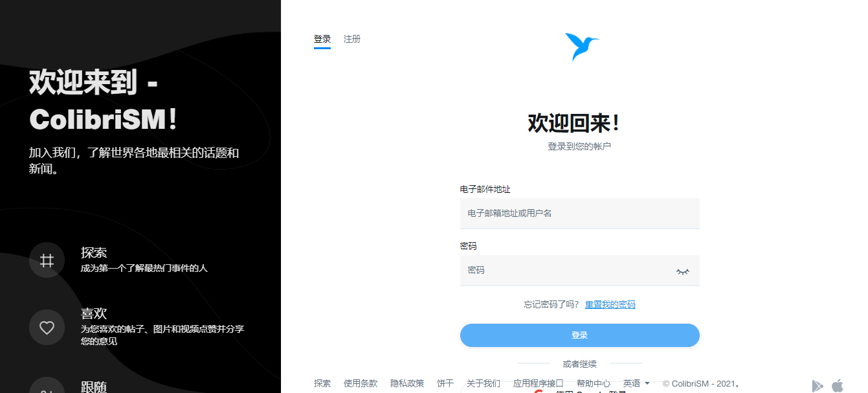The height and width of the screenshot is (393, 868).
Task: Open the 饼干 footer link
Action: (445, 383)
